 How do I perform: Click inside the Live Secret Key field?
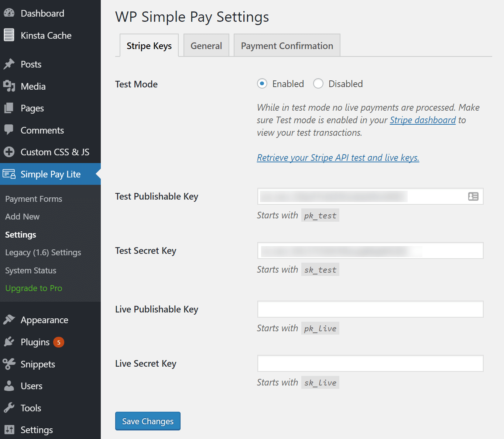[370, 363]
